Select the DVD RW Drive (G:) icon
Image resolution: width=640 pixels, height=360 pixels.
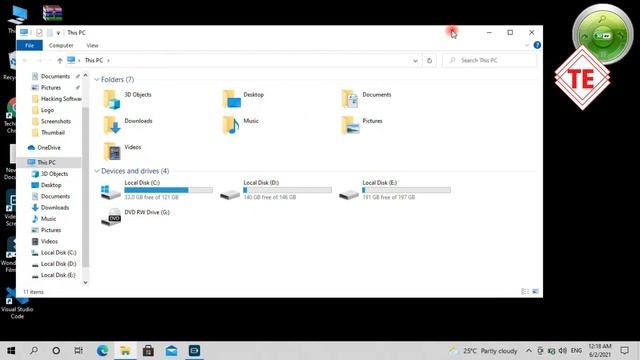pos(111,217)
